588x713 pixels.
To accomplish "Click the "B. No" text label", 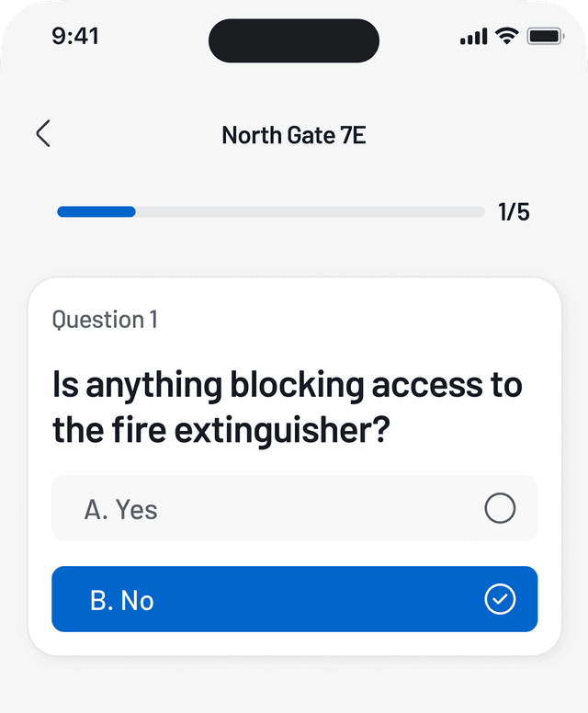I will [x=121, y=601].
